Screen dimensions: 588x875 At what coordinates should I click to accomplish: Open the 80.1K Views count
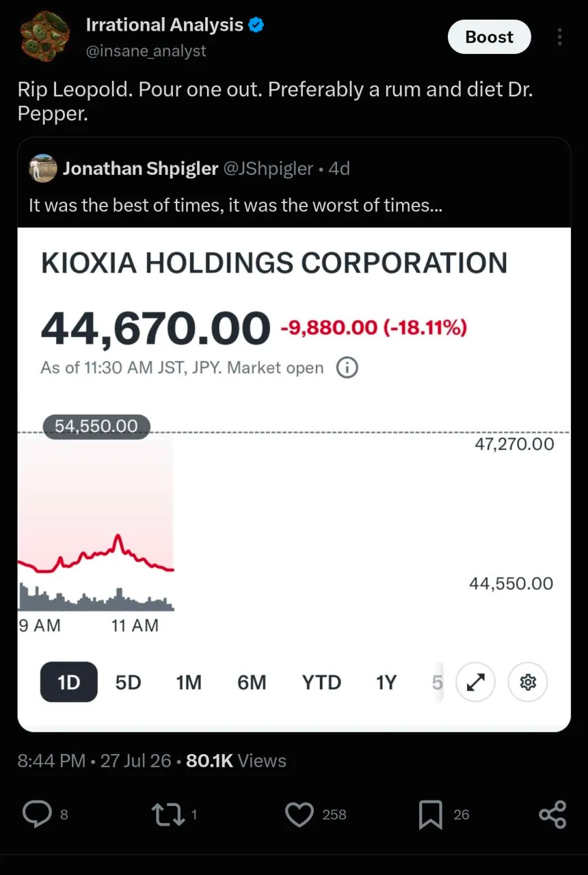[236, 761]
